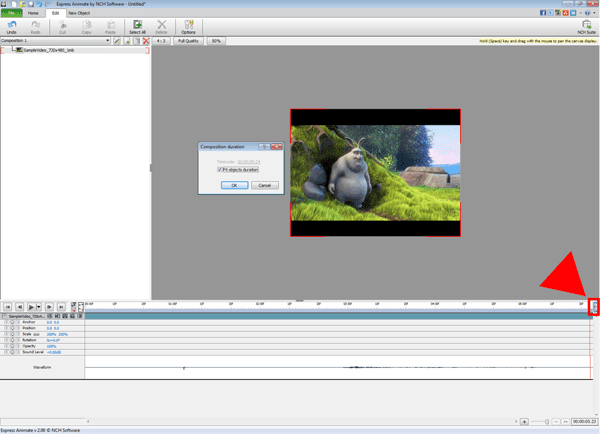Click the open file icon in title bar

22,4
